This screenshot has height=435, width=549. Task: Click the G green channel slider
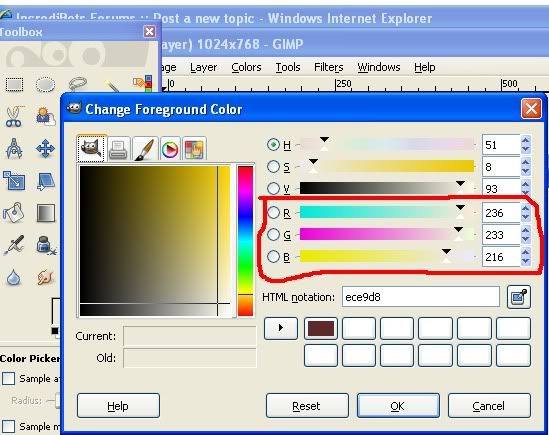pos(387,234)
